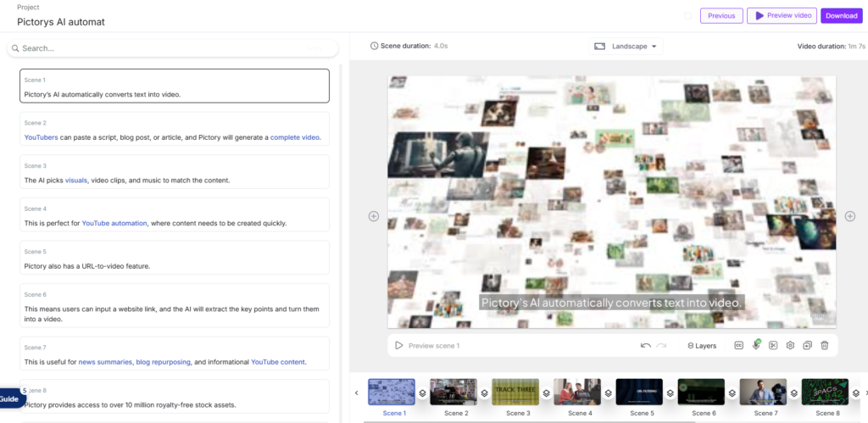Image resolution: width=868 pixels, height=423 pixels.
Task: Open the 8 Layers panel
Action: coord(702,346)
